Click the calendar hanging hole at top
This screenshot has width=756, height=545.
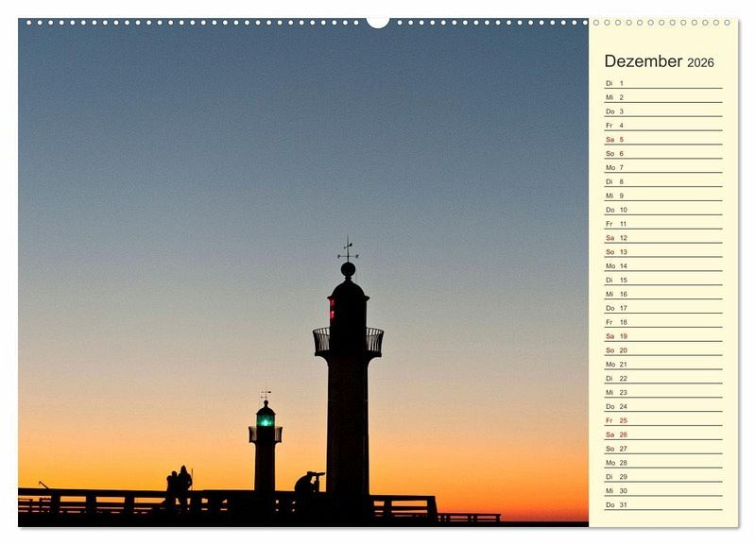(x=378, y=22)
